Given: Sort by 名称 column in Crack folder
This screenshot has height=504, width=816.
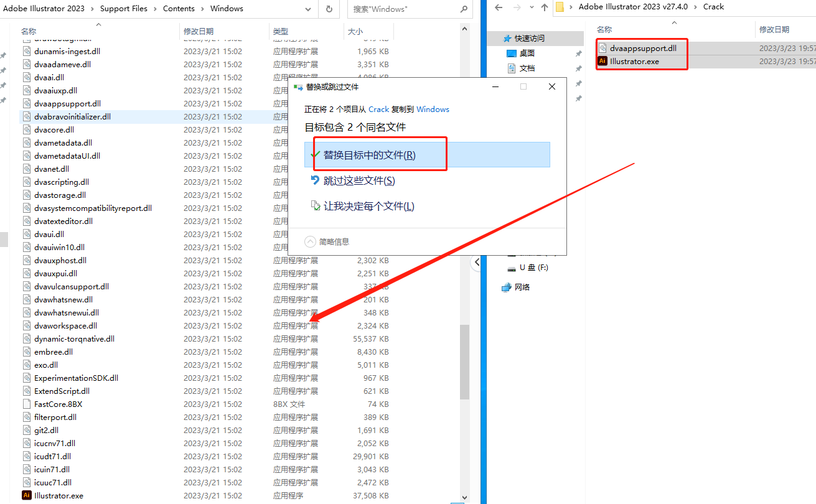Looking at the screenshot, I should 604,29.
